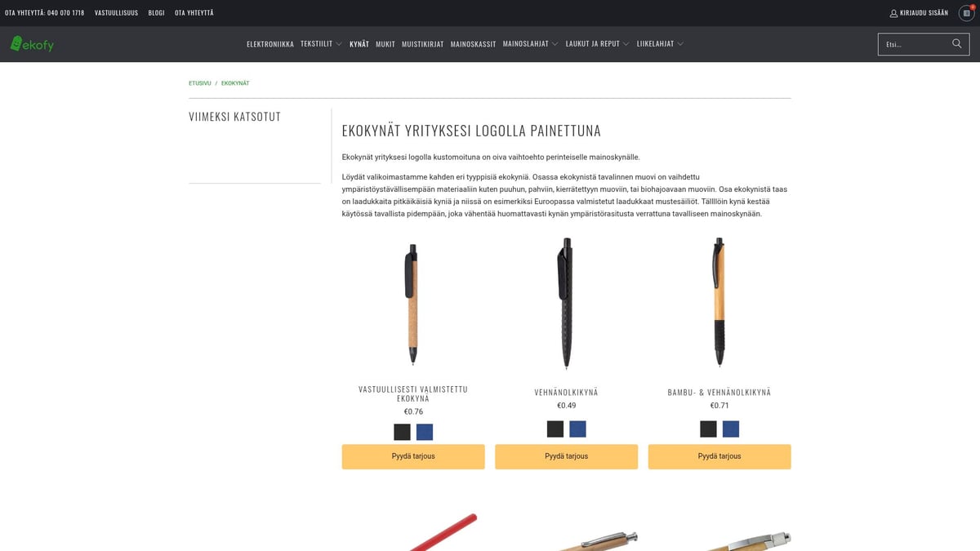Click the user icon beside Kirjaudu sisään
Viewport: 980px width, 551px height.
click(x=893, y=13)
